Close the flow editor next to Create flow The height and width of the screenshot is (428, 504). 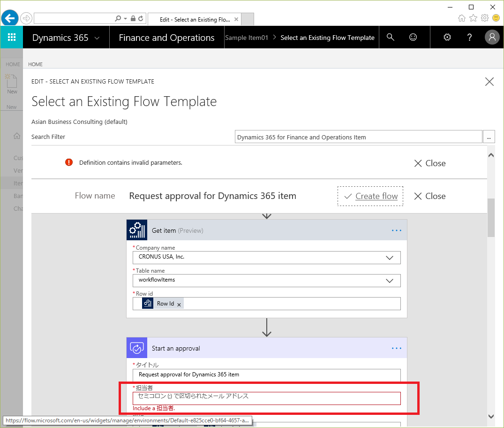click(430, 196)
